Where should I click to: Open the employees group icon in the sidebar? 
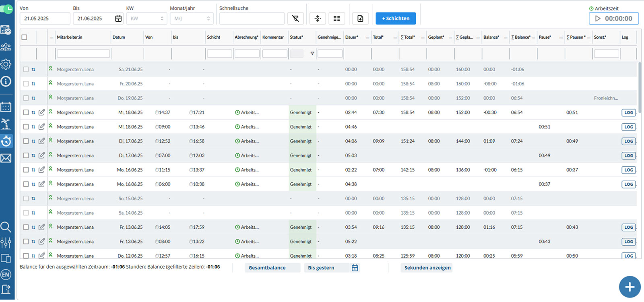(6, 47)
